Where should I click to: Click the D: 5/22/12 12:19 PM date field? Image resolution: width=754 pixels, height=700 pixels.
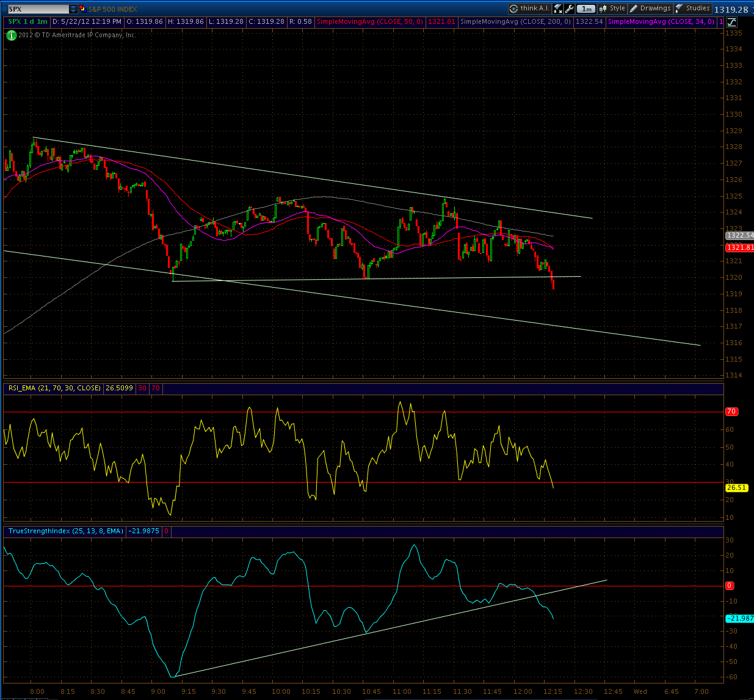[x=87, y=21]
